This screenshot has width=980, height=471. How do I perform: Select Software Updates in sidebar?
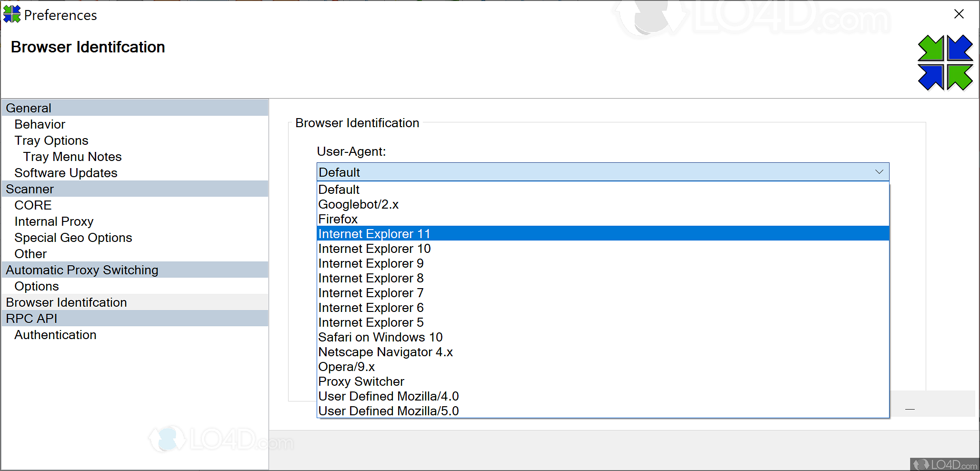[66, 172]
